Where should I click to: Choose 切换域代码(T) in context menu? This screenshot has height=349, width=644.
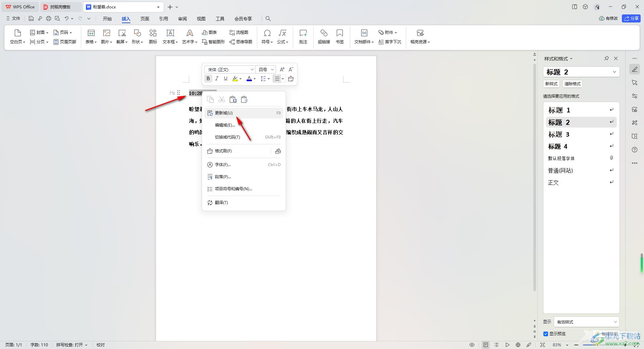click(x=244, y=137)
